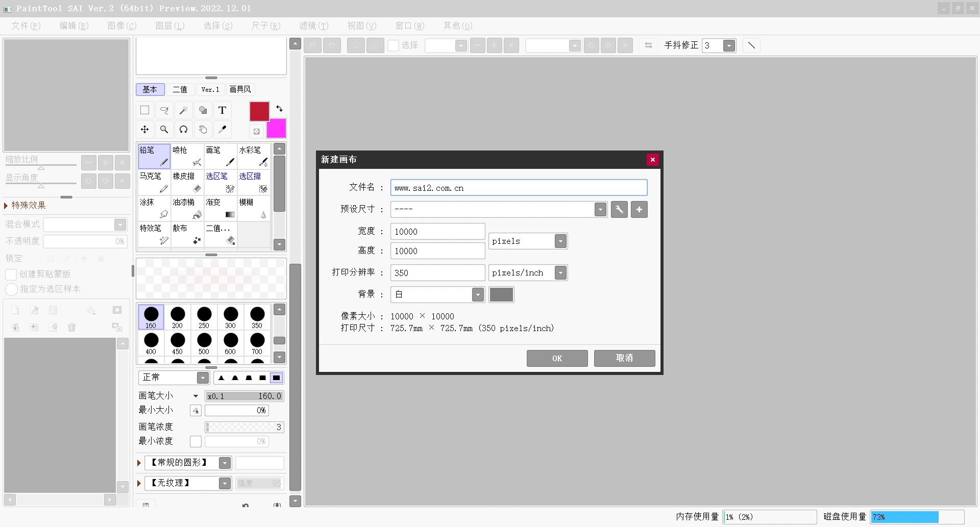Open the 文件 menu
980x527 pixels.
pyautogui.click(x=26, y=26)
